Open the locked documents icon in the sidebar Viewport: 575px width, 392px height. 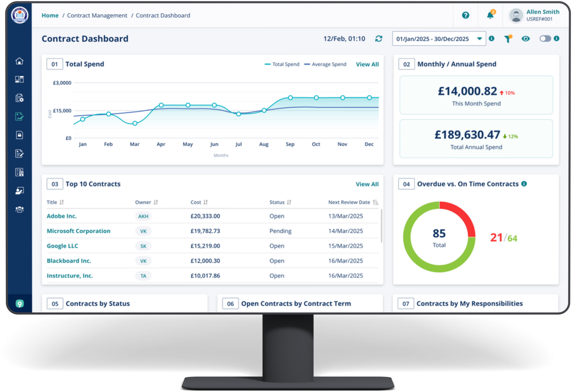pyautogui.click(x=20, y=135)
